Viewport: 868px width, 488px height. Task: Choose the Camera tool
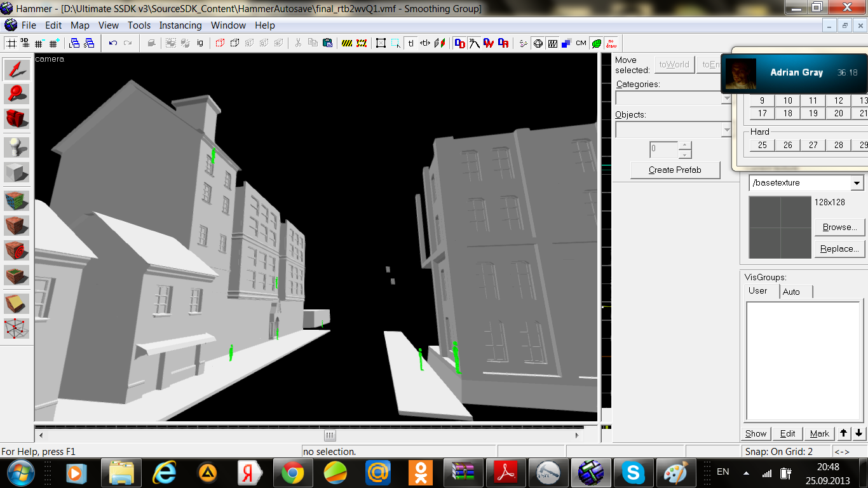click(17, 118)
